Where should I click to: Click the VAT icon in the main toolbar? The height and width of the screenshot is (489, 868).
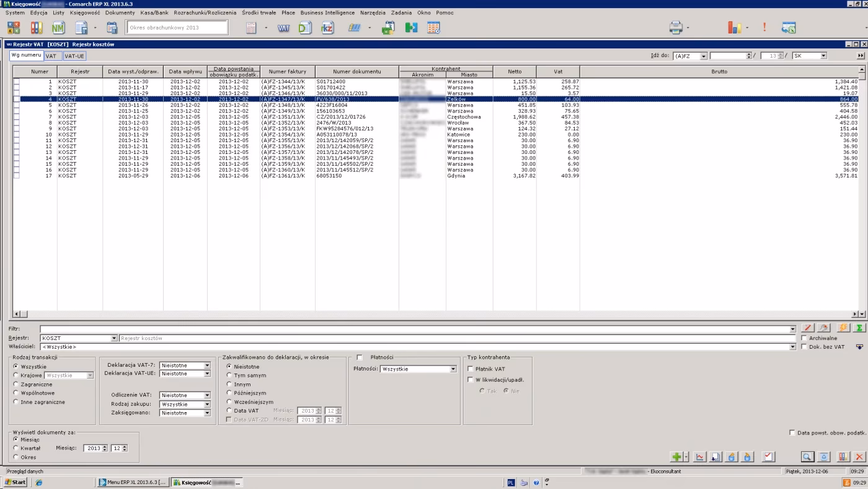tap(283, 28)
